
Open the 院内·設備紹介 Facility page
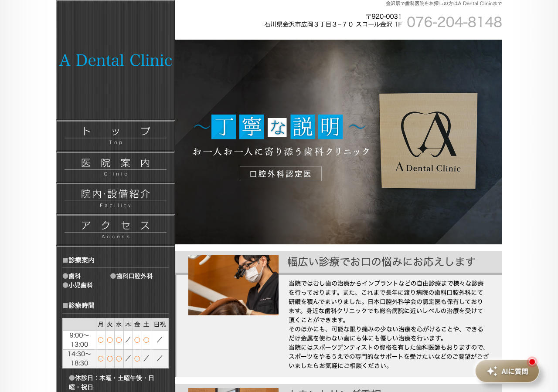click(x=116, y=199)
